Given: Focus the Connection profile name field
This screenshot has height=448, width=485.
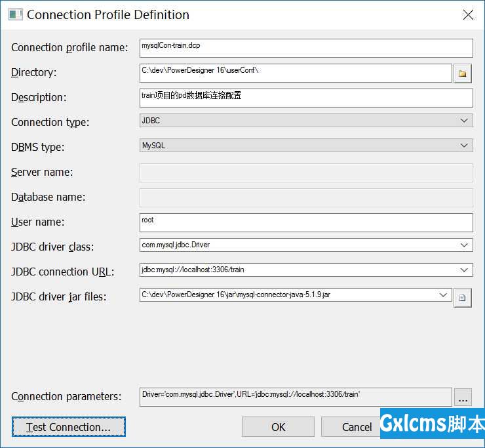Looking at the screenshot, I should click(306, 48).
